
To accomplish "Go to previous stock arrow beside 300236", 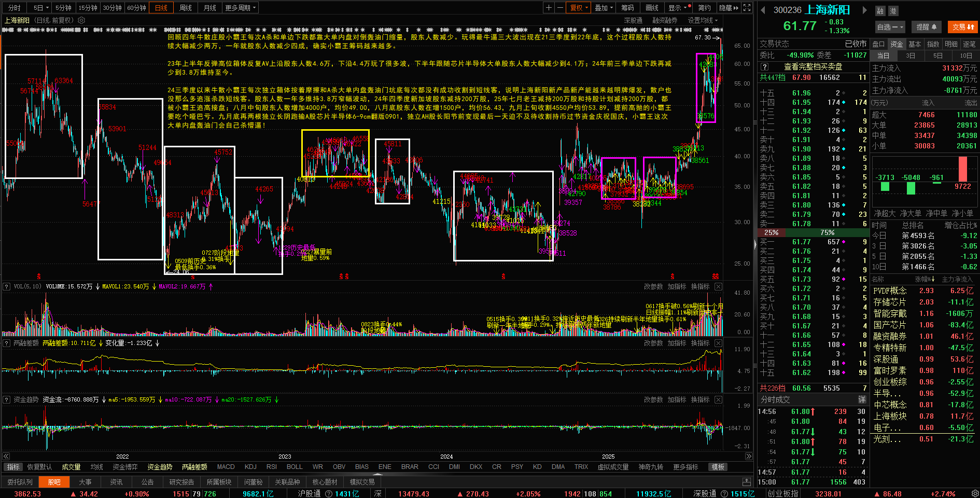I will (x=763, y=10).
